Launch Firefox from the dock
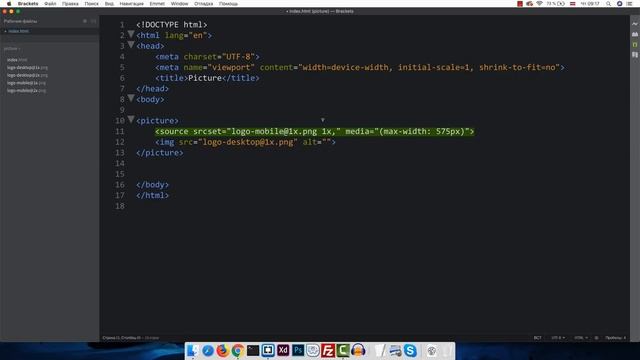Image resolution: width=640 pixels, height=360 pixels. (x=222, y=351)
